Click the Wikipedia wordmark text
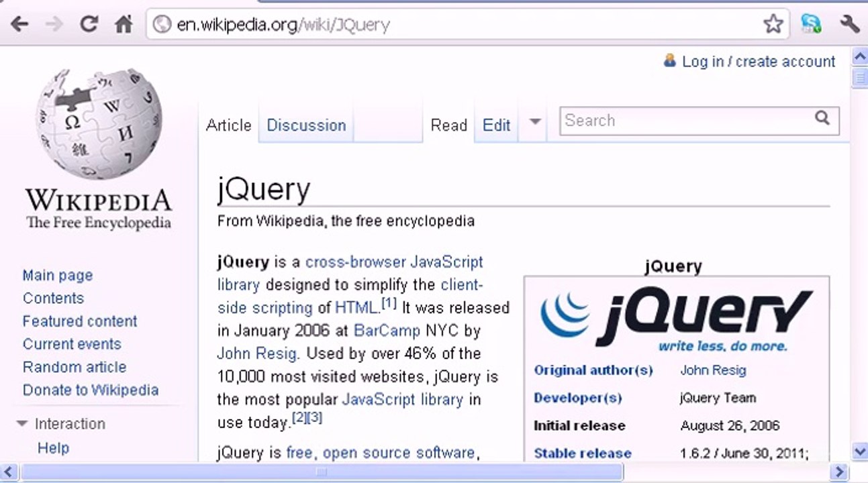This screenshot has height=483, width=868. 99,200
